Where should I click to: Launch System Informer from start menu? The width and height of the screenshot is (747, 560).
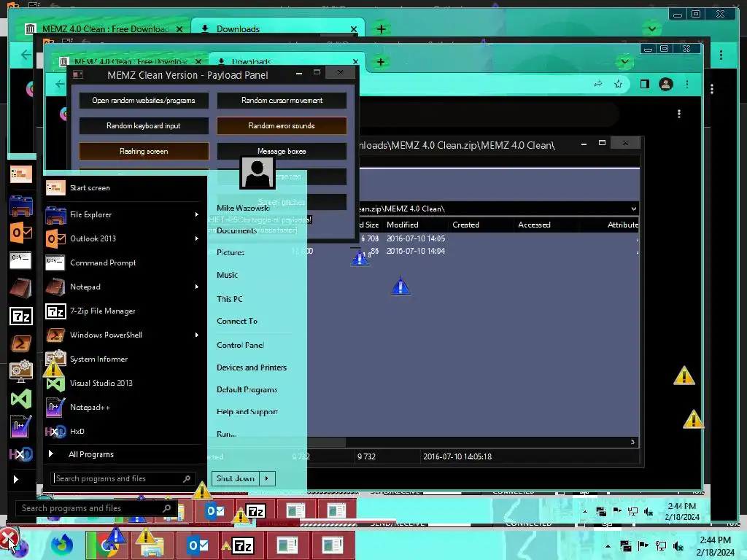[125, 359]
